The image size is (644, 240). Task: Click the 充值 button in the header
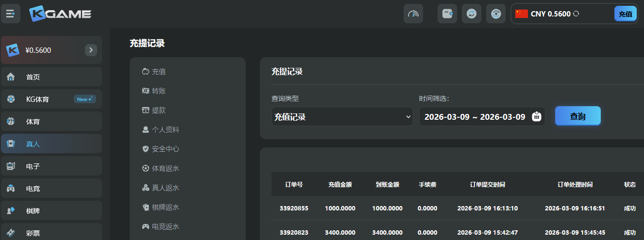click(x=625, y=14)
